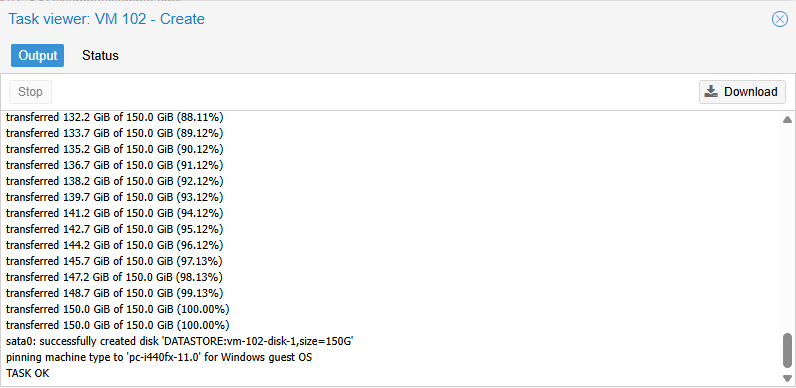Click the log scrollbar thumb

(x=787, y=350)
